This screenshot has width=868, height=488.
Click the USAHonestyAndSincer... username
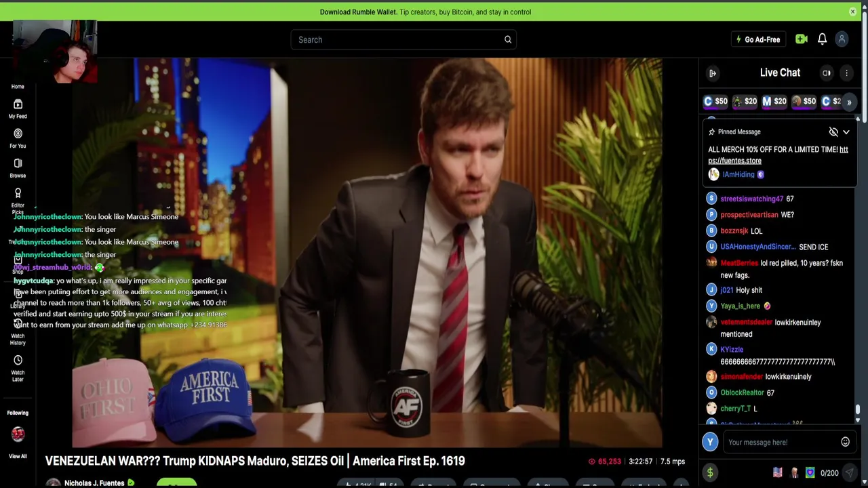click(x=758, y=247)
